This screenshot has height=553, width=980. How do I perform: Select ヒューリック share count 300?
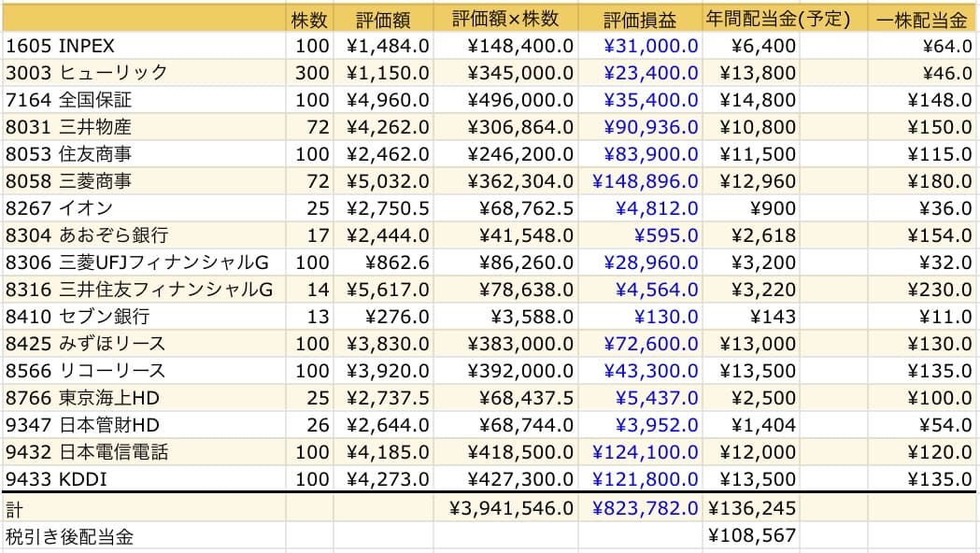[309, 73]
